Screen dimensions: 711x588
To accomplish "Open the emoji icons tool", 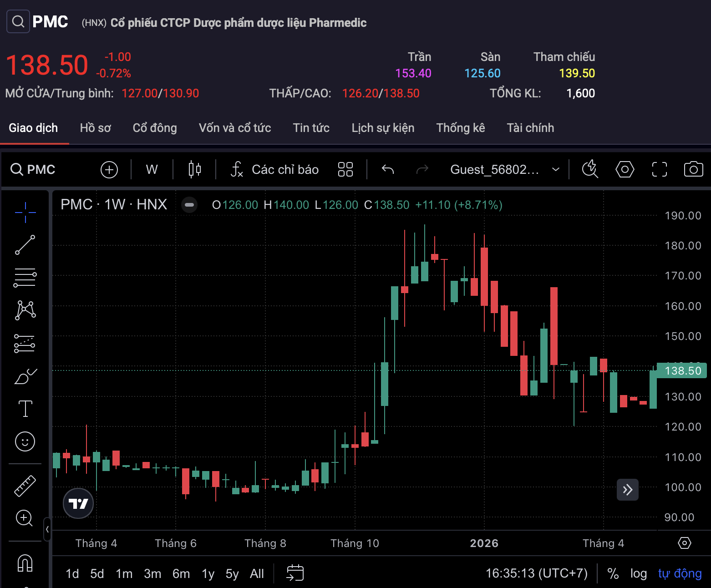I will [x=25, y=441].
